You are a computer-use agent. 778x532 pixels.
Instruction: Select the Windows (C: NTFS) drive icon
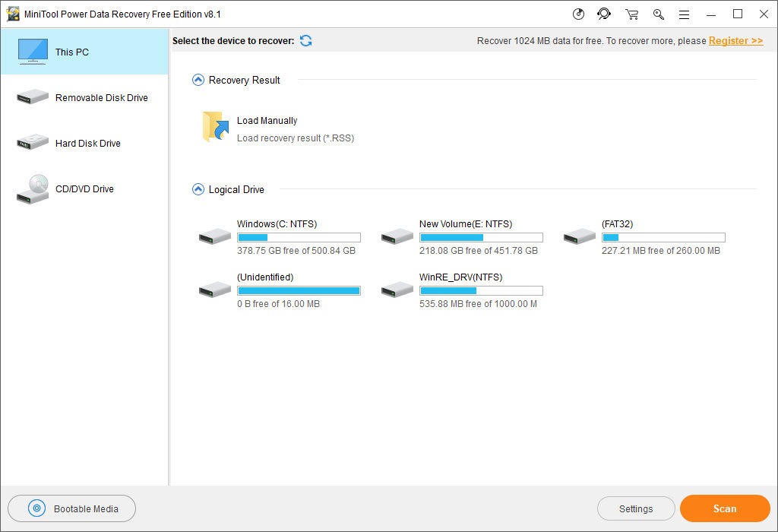point(214,237)
